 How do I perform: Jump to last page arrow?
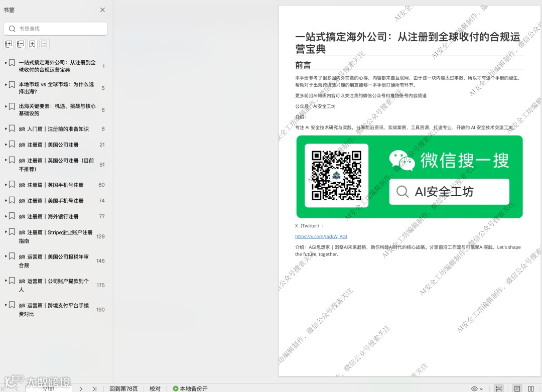tap(94, 388)
